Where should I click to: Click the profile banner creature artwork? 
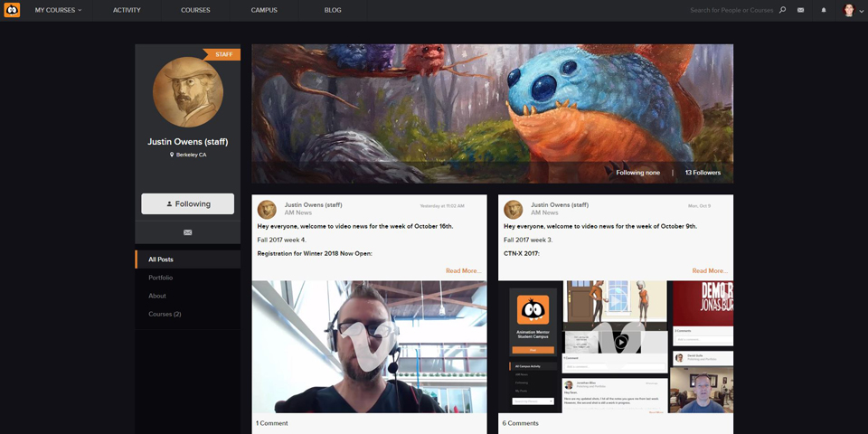[493, 114]
